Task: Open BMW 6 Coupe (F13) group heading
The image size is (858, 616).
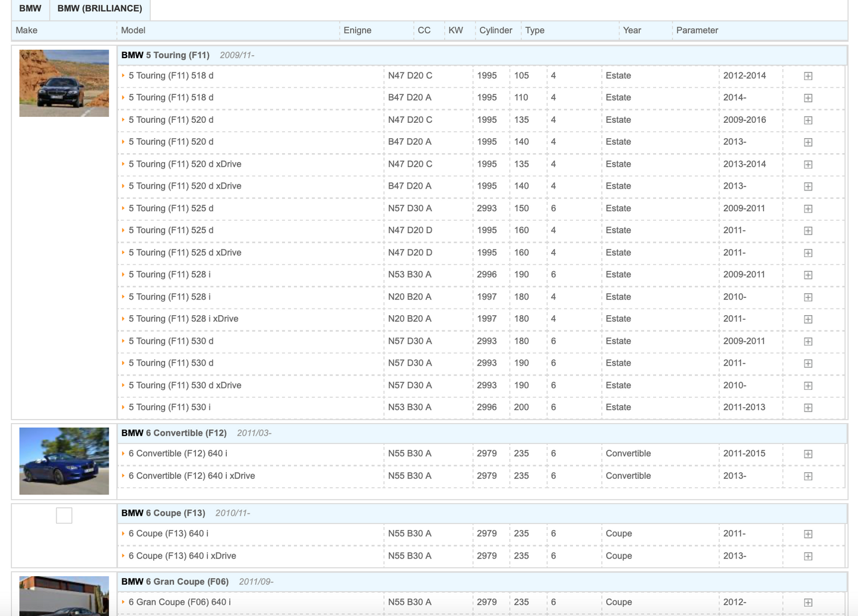Action: [163, 513]
